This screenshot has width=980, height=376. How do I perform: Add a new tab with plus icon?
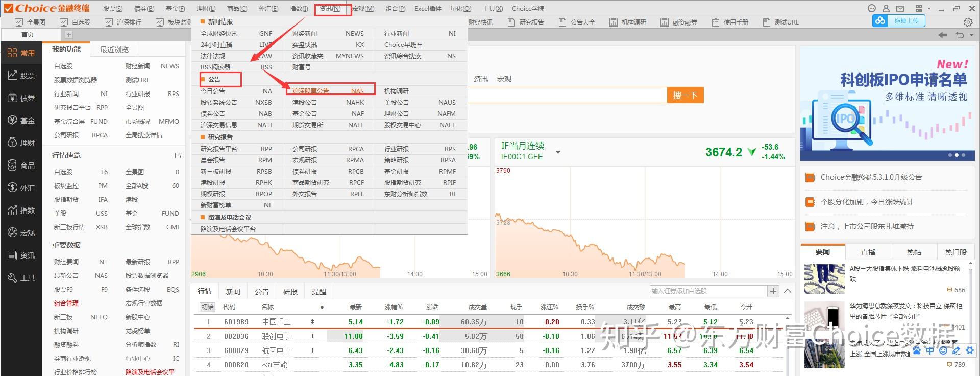(x=69, y=34)
